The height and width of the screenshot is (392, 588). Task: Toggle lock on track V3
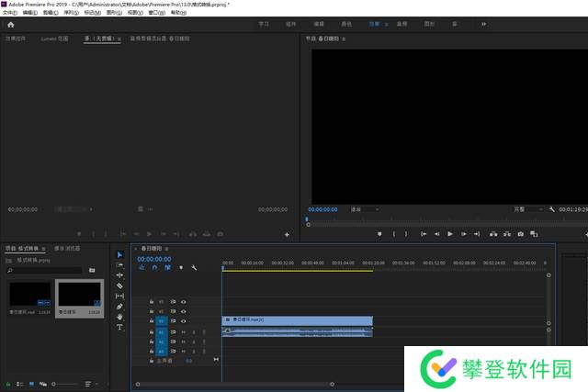coord(152,301)
